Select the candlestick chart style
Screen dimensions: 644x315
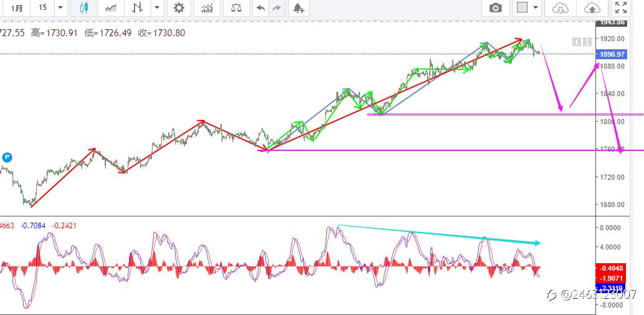[x=84, y=7]
